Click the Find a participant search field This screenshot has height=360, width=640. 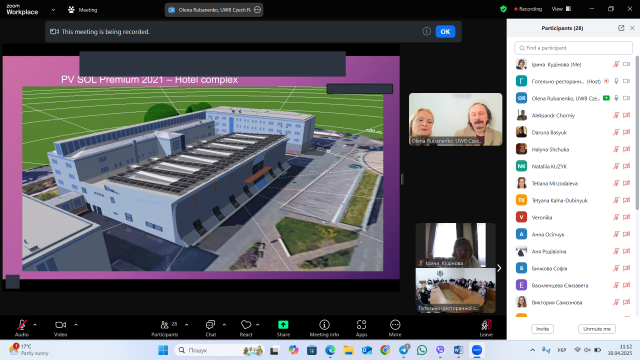point(573,48)
